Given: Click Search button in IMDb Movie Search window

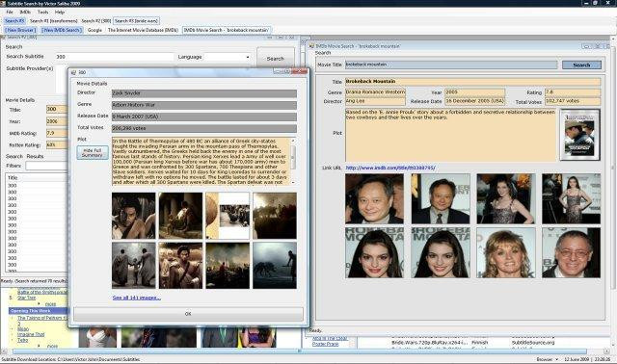Looking at the screenshot, I should [x=581, y=65].
